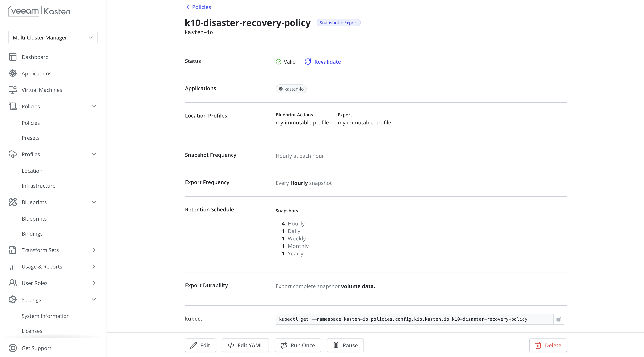This screenshot has height=357, width=644.
Task: Click the Get Support lifebuoy icon
Action: click(13, 348)
